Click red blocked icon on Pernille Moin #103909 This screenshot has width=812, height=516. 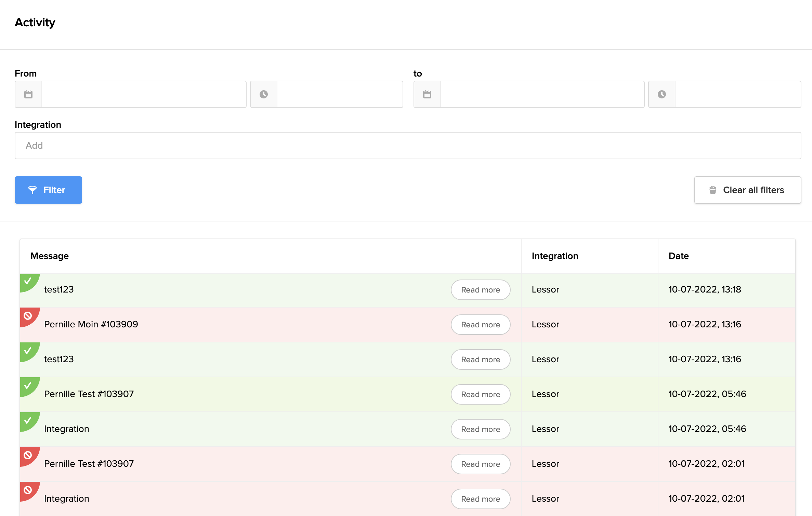(28, 316)
